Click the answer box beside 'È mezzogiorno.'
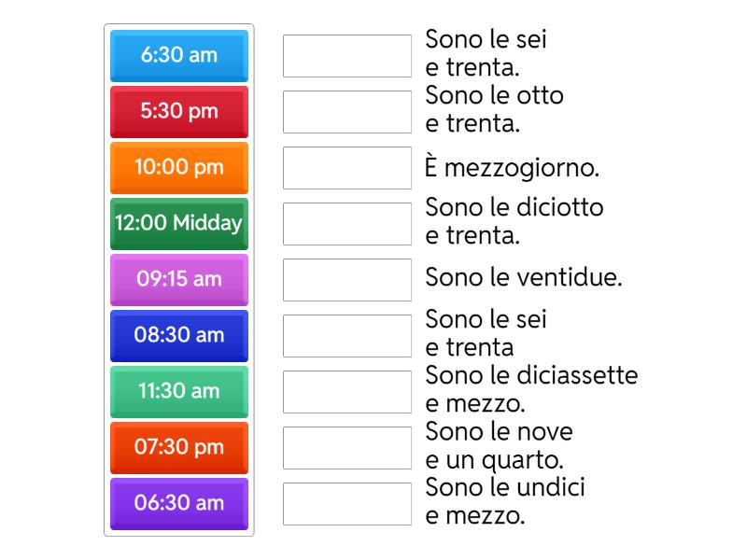This screenshot has width=747, height=560. pyautogui.click(x=346, y=167)
